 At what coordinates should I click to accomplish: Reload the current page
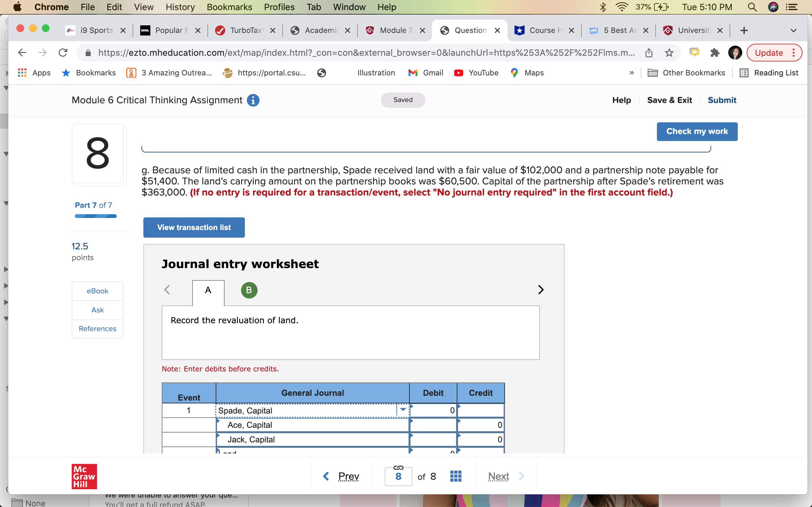tap(63, 53)
